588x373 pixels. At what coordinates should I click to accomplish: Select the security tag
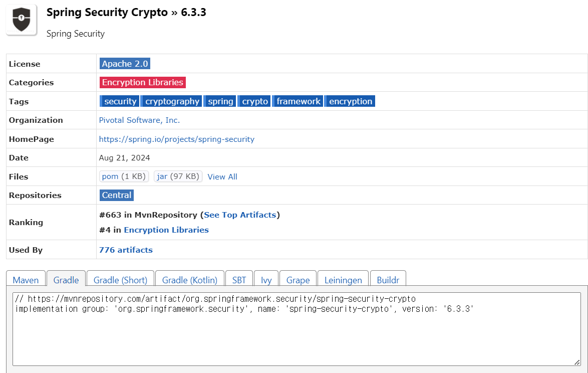[x=120, y=101]
